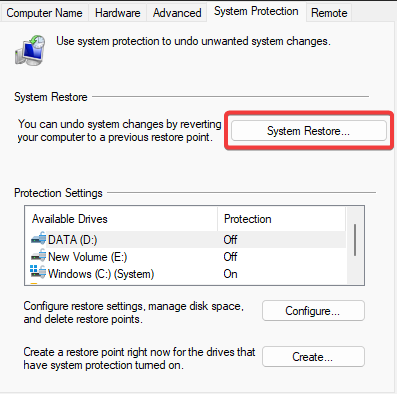This screenshot has height=394, width=397.
Task: Click the On status for Windows drive
Action: click(x=230, y=274)
